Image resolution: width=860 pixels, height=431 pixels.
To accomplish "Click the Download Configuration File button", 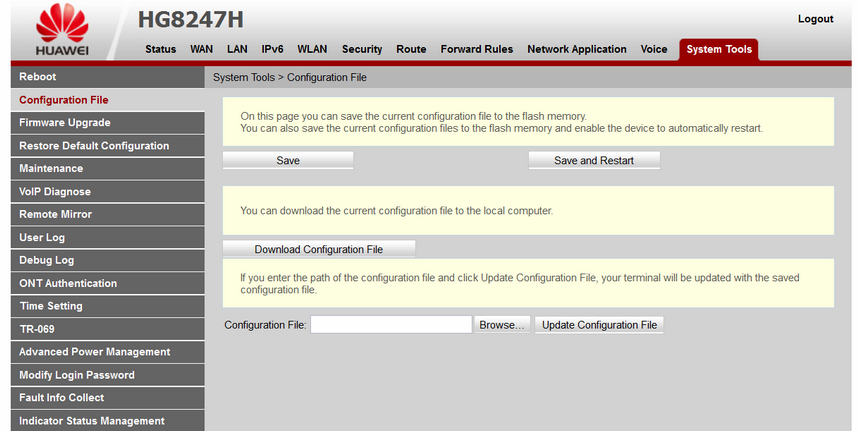I will 318,249.
